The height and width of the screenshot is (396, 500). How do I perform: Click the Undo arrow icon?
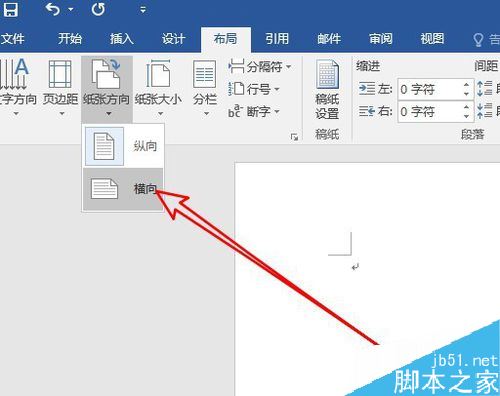[x=52, y=9]
